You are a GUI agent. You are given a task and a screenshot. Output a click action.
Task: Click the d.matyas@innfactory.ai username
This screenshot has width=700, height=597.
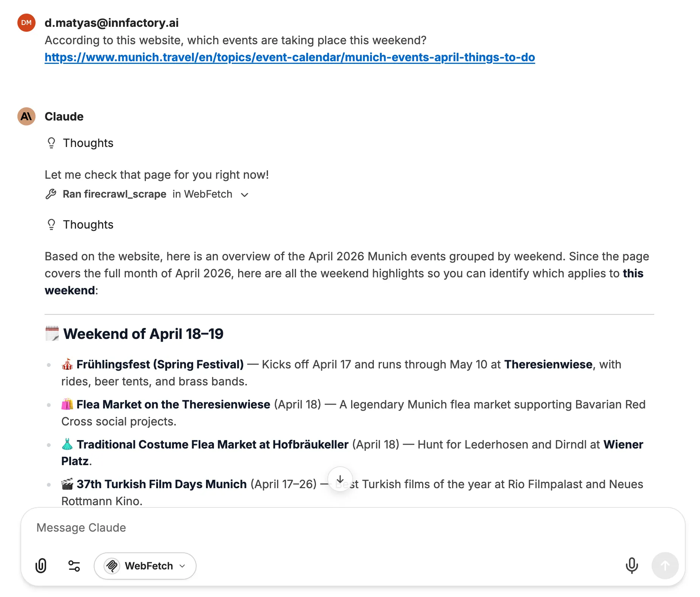tap(112, 23)
